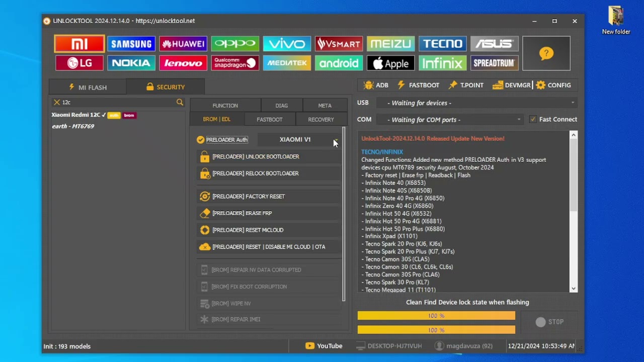Switch to the MI FLASH tab
Screen dimensions: 644x362
point(88,87)
